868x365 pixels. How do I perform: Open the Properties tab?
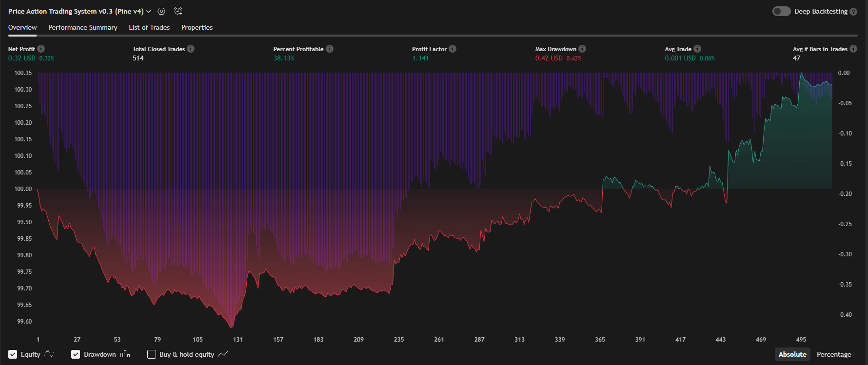[197, 27]
